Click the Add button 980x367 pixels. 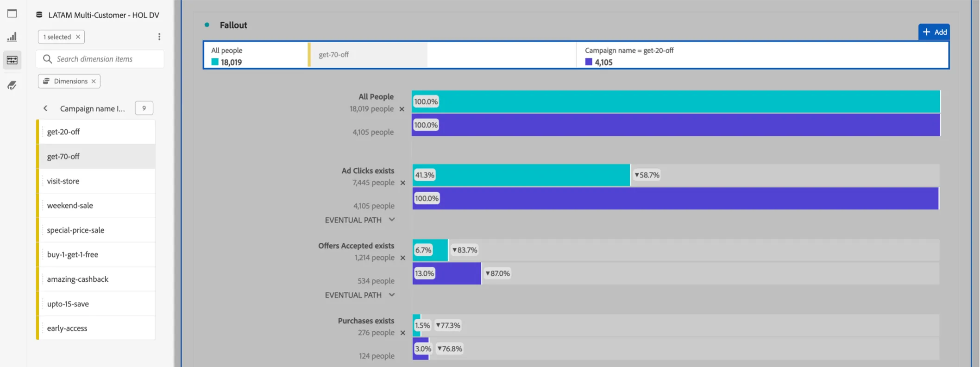tap(934, 32)
